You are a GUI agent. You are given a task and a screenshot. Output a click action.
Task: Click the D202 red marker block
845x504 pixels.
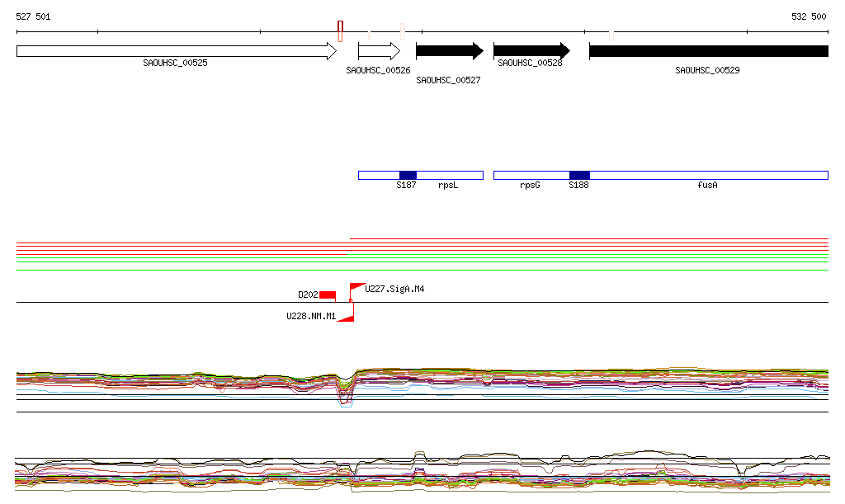(x=328, y=295)
